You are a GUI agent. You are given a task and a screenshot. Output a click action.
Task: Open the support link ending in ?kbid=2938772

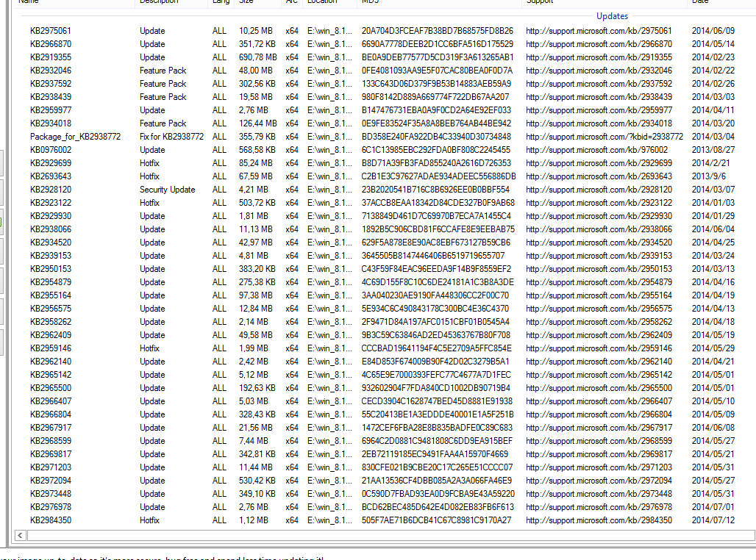[x=605, y=137]
